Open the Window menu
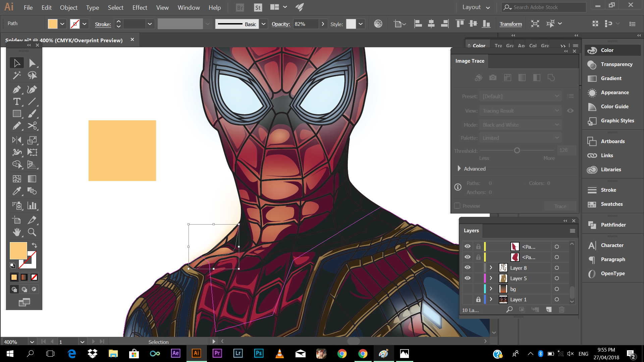The image size is (644, 362). (x=189, y=7)
